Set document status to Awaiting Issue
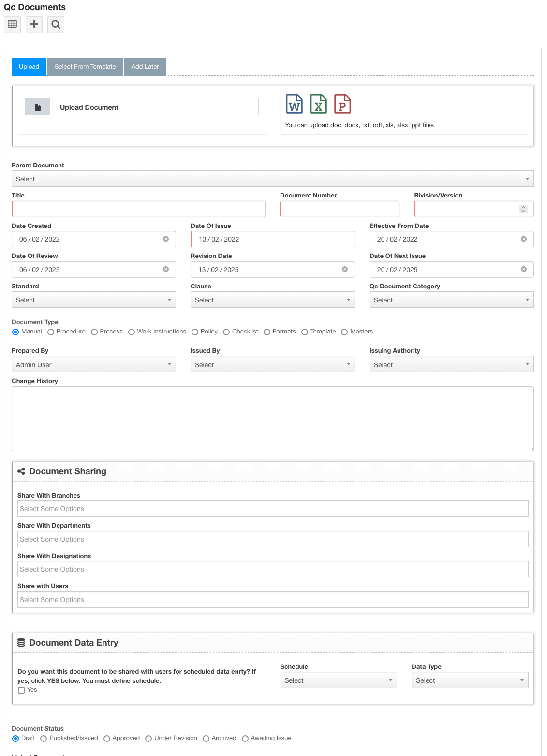This screenshot has height=756, width=547. 245,739
